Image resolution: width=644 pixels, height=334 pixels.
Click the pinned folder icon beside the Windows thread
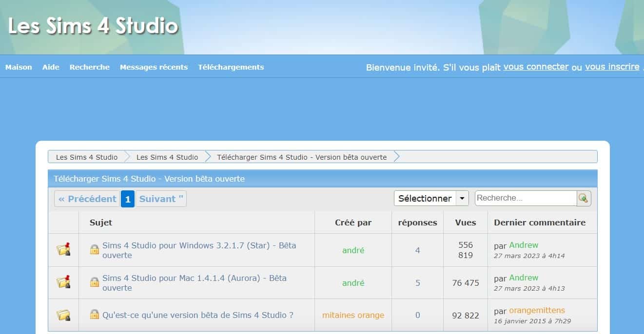63,250
